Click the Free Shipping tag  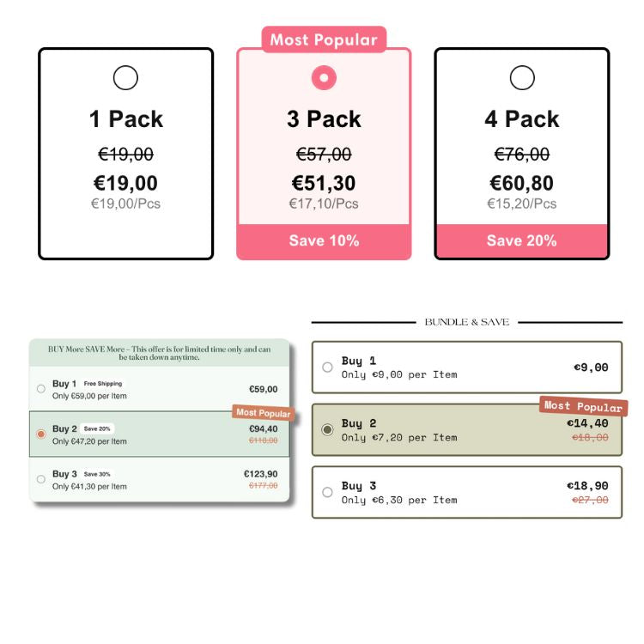pyautogui.click(x=103, y=384)
